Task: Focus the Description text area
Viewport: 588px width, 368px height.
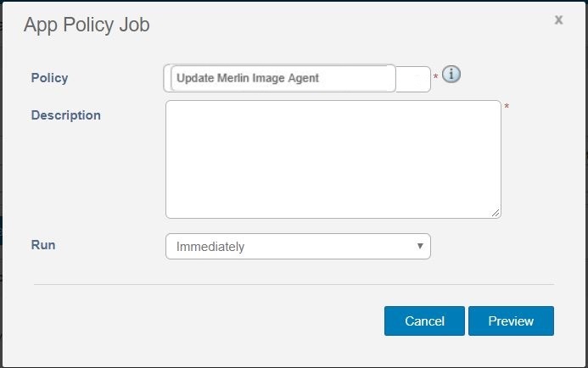Action: click(x=333, y=159)
